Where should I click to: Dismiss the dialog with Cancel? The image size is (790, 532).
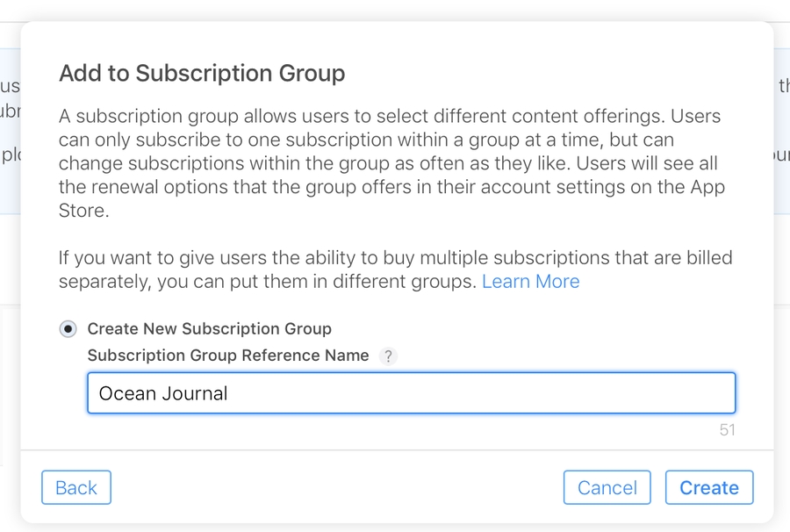point(607,487)
